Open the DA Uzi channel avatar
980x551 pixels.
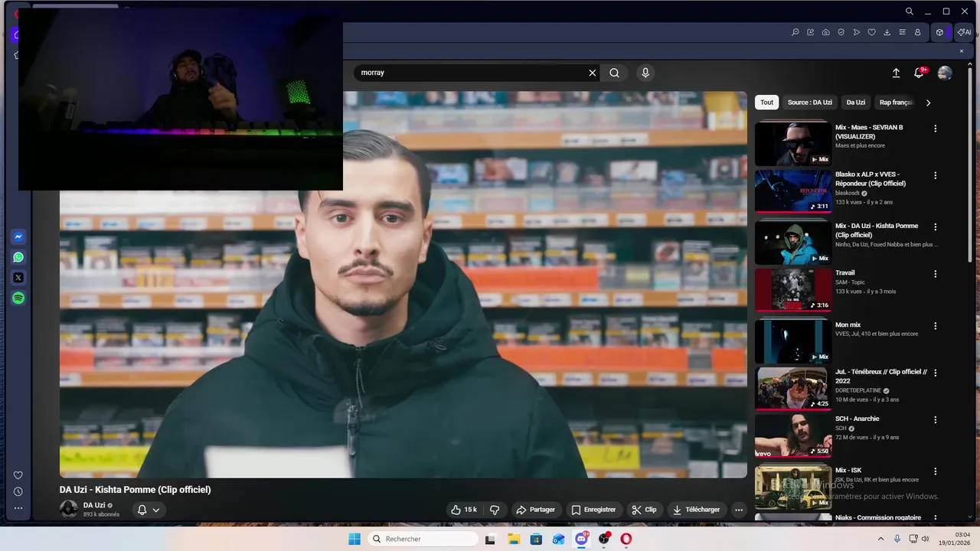(69, 509)
